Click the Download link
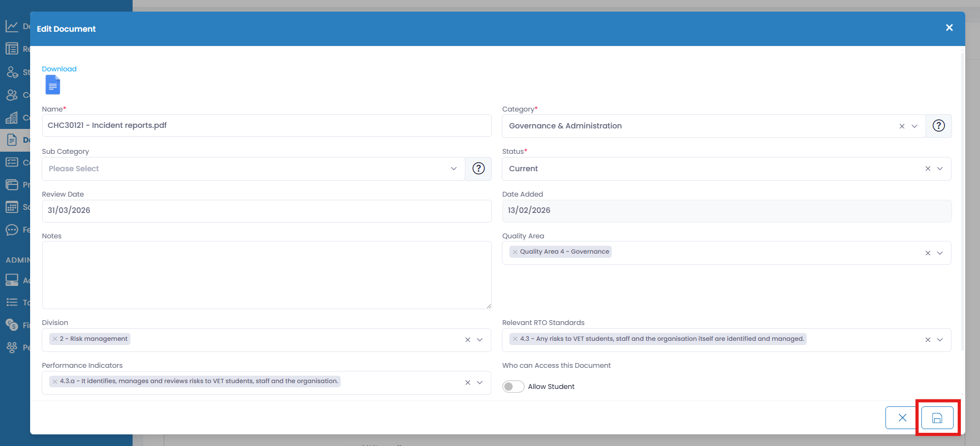Screen dimensions: 980x446 pyautogui.click(x=59, y=69)
